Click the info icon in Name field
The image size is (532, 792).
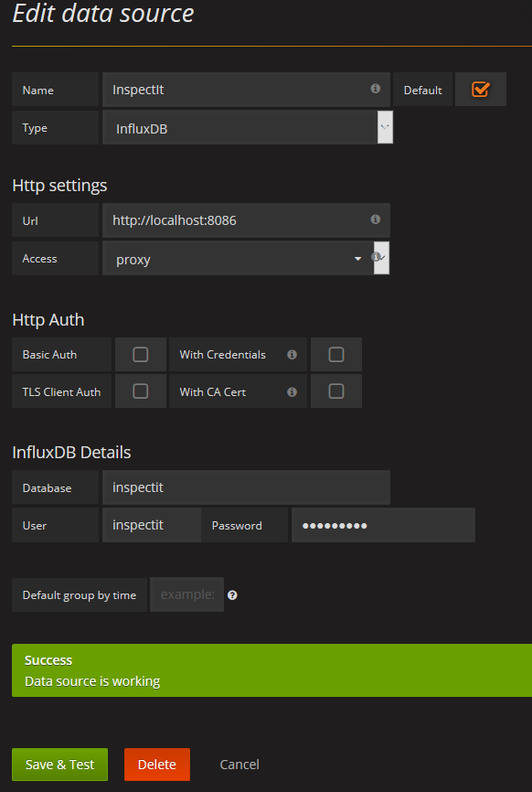375,89
